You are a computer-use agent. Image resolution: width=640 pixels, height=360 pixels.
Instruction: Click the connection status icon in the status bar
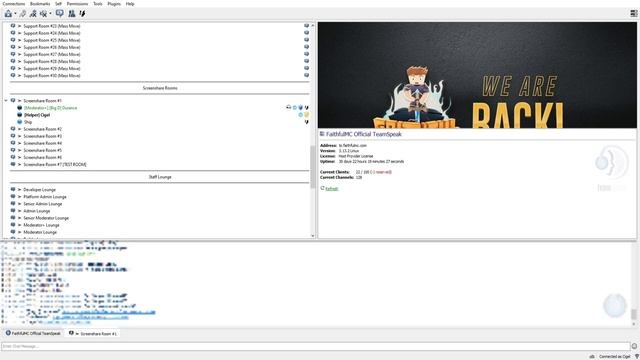point(592,356)
